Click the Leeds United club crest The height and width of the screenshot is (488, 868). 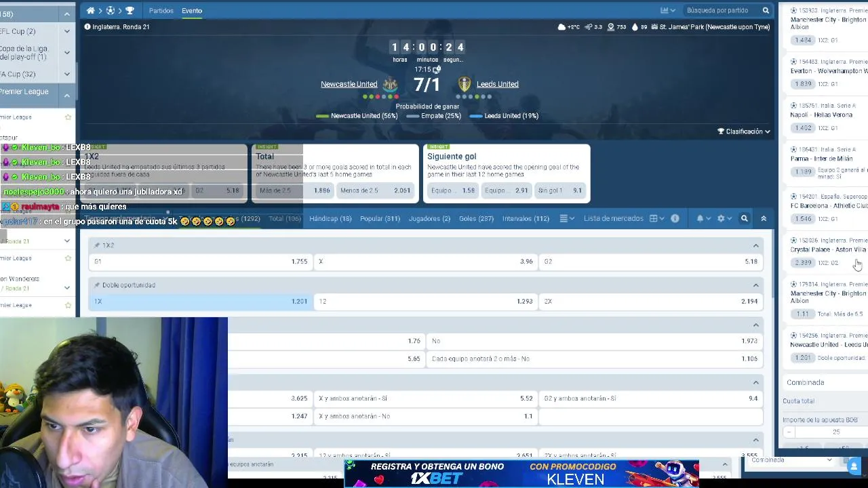tap(464, 84)
